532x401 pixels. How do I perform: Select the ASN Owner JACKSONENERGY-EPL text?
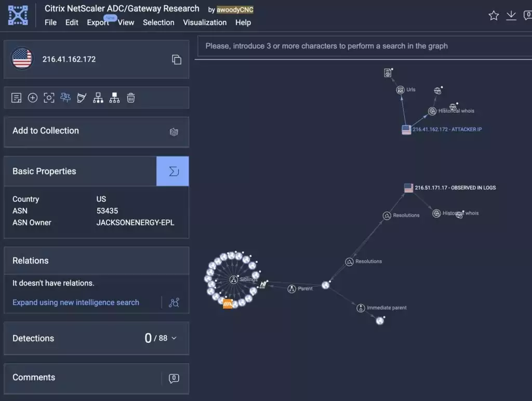click(135, 222)
